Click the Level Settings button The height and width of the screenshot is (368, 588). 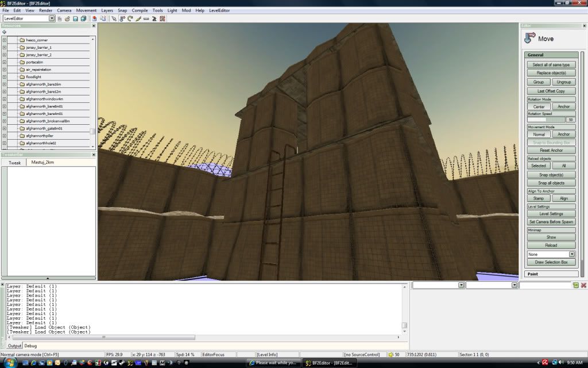[x=551, y=214]
